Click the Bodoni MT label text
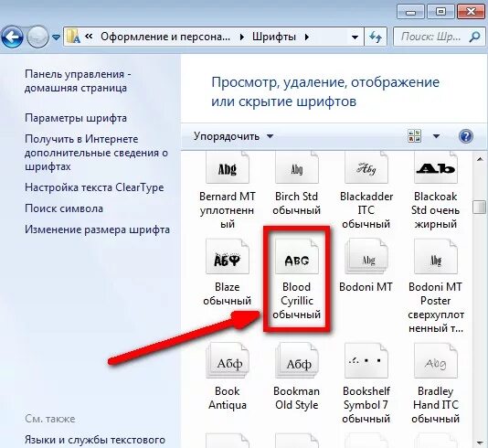Image resolution: width=488 pixels, height=448 pixels. click(366, 287)
